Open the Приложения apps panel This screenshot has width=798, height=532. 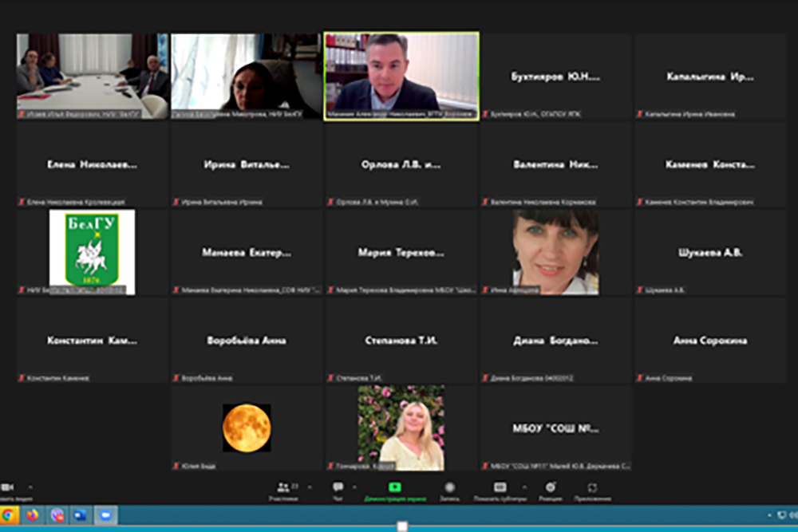592,488
